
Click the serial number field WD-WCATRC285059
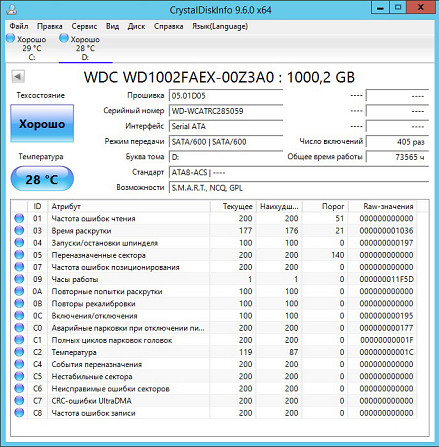[226, 111]
